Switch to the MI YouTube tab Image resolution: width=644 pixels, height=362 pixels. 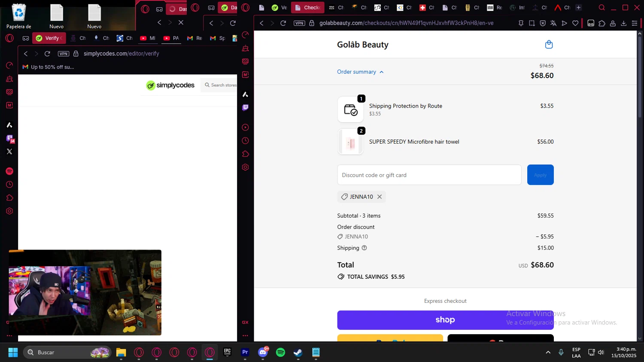point(148,38)
